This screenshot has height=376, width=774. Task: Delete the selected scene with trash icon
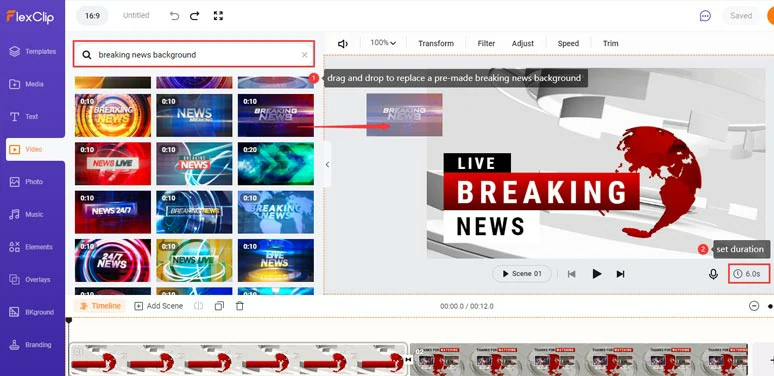tap(240, 306)
